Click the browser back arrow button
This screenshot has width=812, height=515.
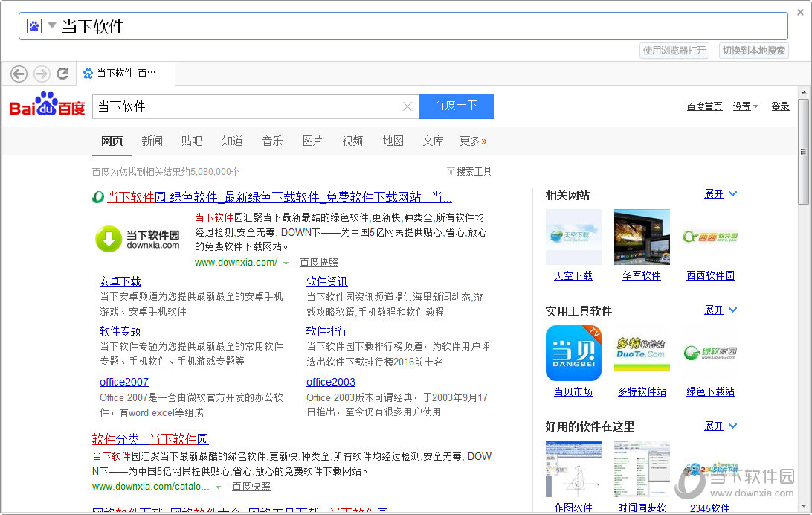[x=19, y=74]
